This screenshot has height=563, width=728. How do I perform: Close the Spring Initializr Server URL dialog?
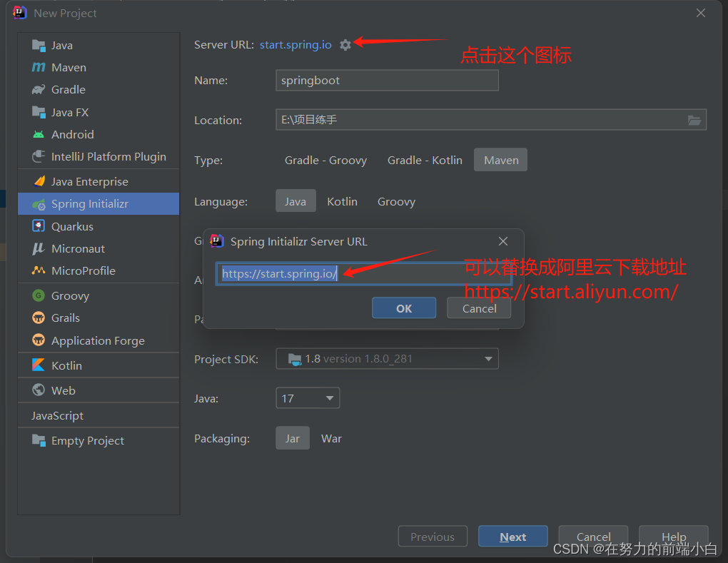click(503, 241)
